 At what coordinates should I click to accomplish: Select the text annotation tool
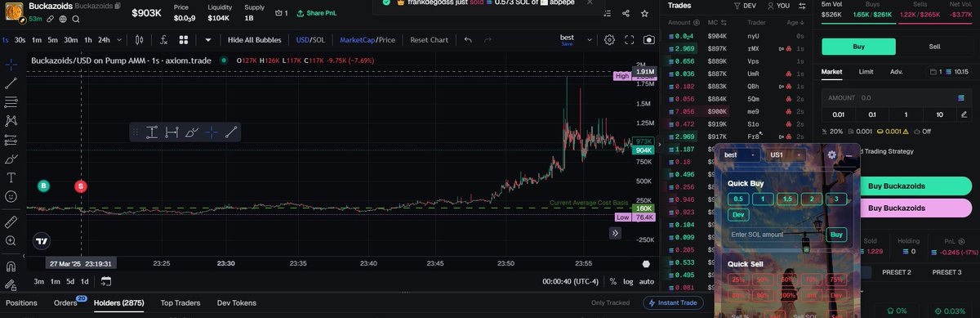(x=11, y=177)
